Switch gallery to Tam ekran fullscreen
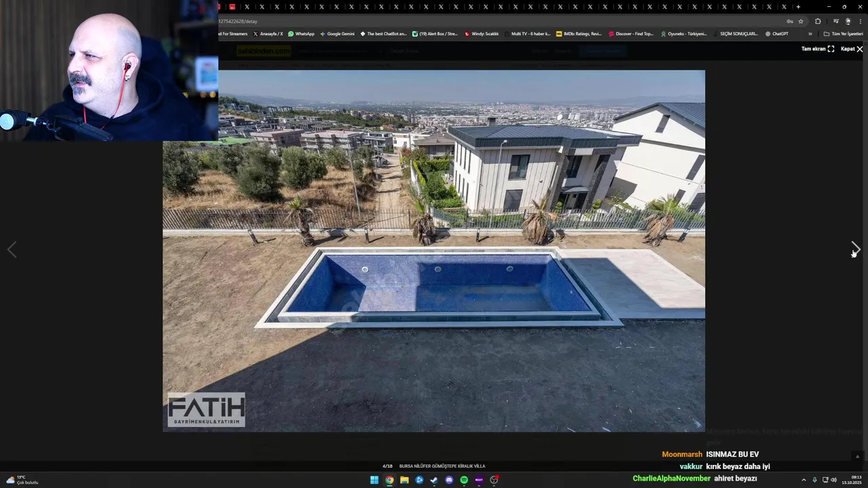 click(817, 49)
